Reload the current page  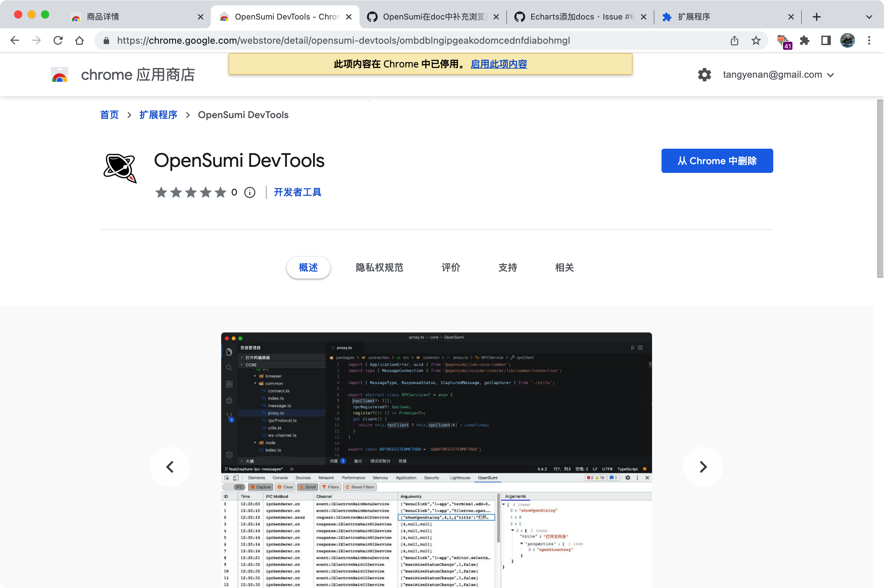click(58, 40)
